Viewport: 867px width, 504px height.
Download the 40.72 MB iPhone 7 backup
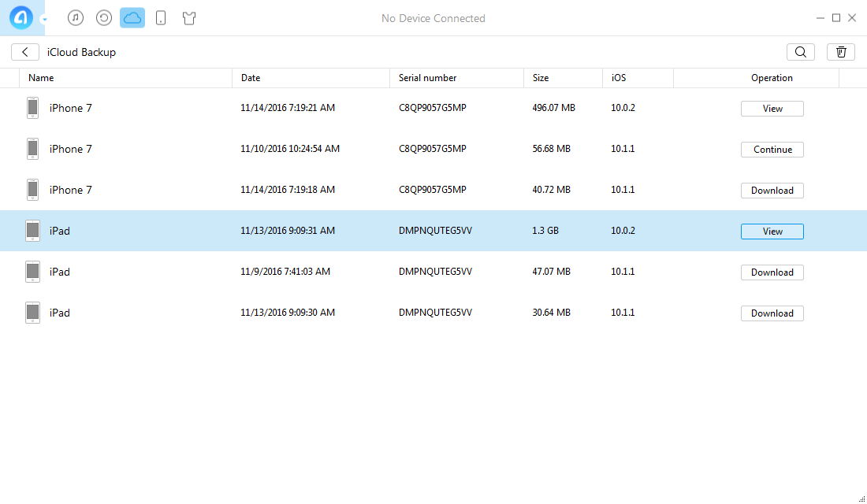pyautogui.click(x=772, y=191)
